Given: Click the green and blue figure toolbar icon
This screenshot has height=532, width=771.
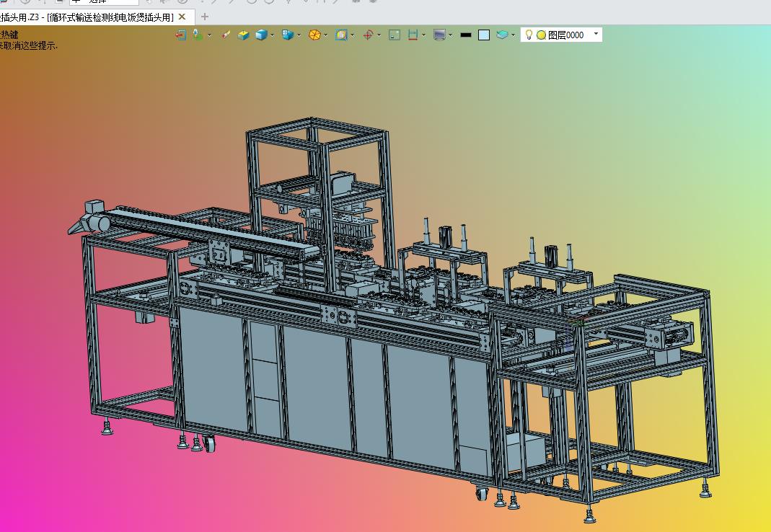Looking at the screenshot, I should coord(198,35).
